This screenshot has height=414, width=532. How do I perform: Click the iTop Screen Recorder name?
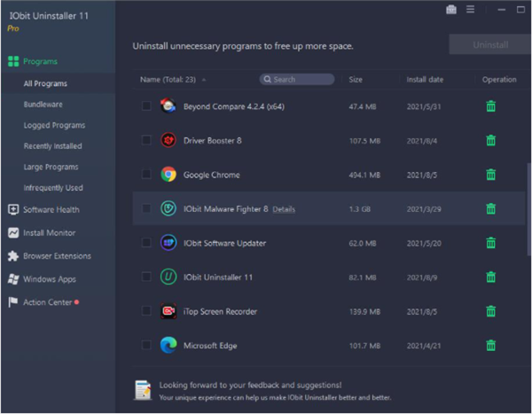tap(220, 311)
